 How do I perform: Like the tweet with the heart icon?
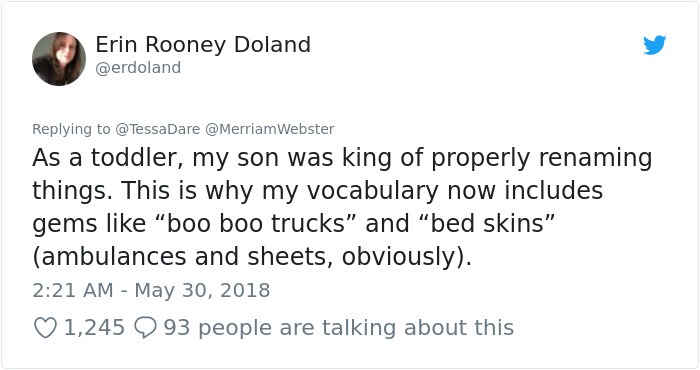46,328
